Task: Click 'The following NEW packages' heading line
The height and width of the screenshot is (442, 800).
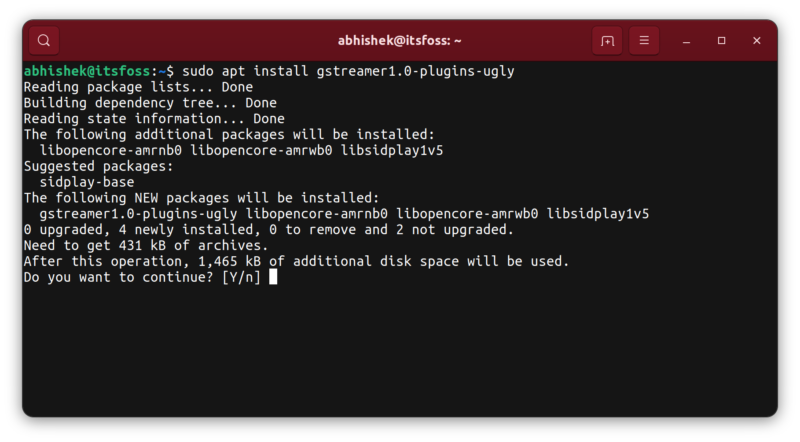Action: pyautogui.click(x=201, y=198)
